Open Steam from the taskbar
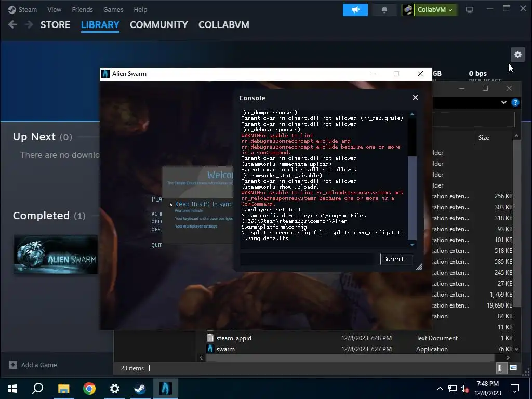 pyautogui.click(x=140, y=389)
